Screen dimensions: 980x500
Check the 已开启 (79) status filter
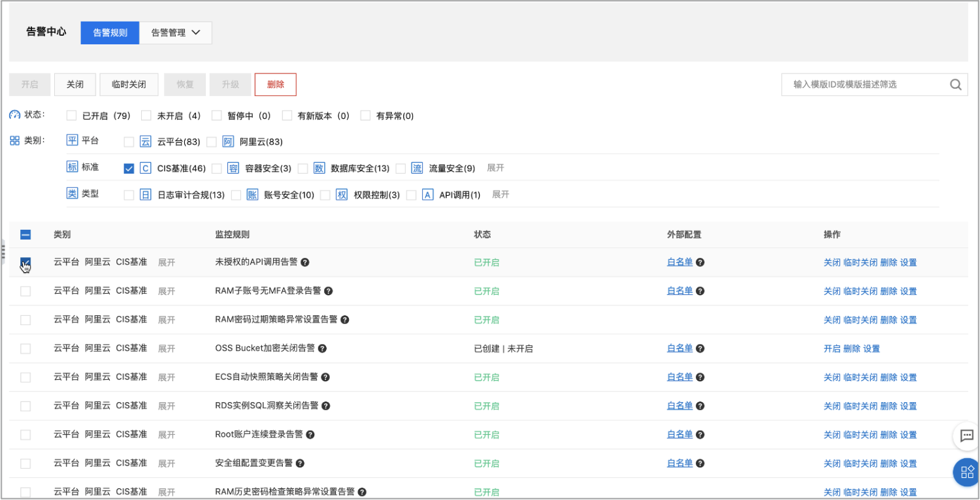pyautogui.click(x=72, y=116)
